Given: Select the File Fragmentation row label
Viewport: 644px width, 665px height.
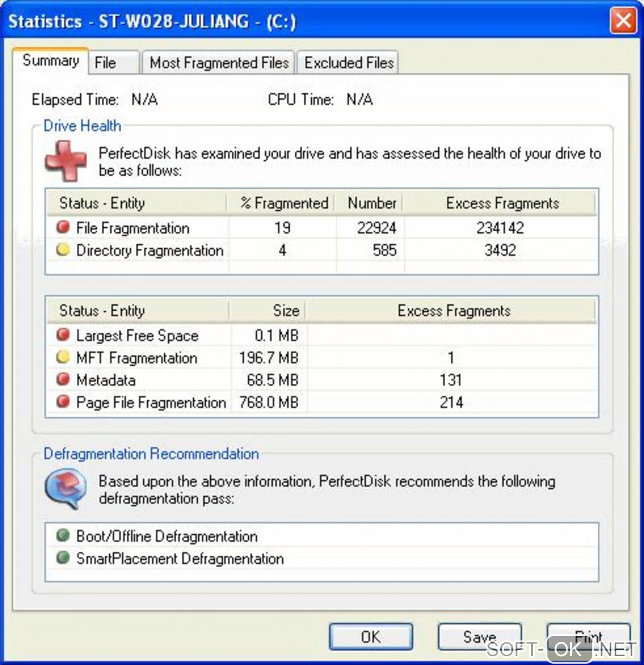Looking at the screenshot, I should click(133, 228).
